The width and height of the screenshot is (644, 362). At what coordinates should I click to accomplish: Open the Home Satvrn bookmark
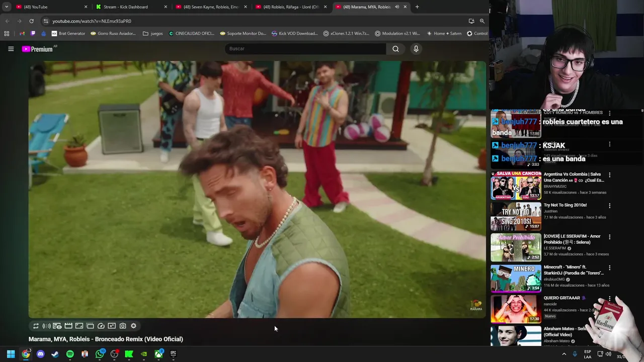click(444, 34)
